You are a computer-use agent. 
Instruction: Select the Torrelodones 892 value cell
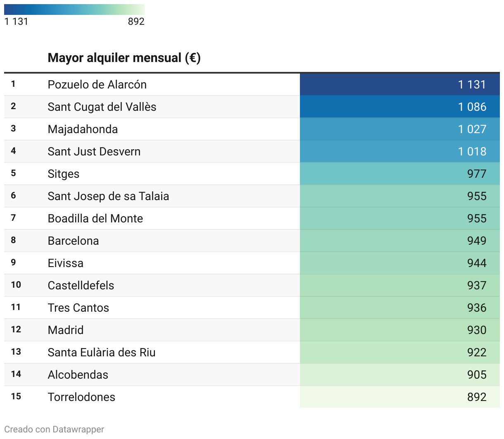pos(399,397)
